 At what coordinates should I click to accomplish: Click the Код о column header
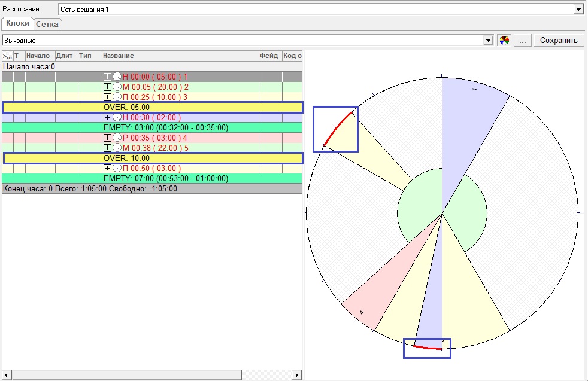[x=292, y=56]
